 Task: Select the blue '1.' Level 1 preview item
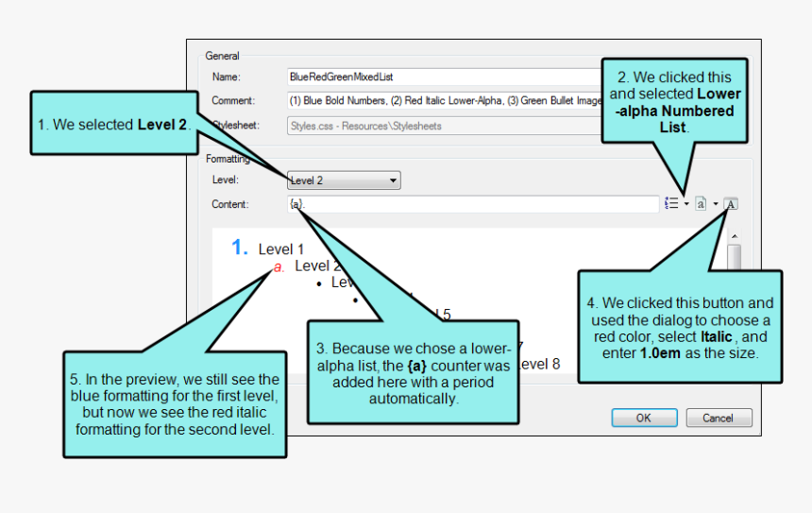tap(240, 248)
